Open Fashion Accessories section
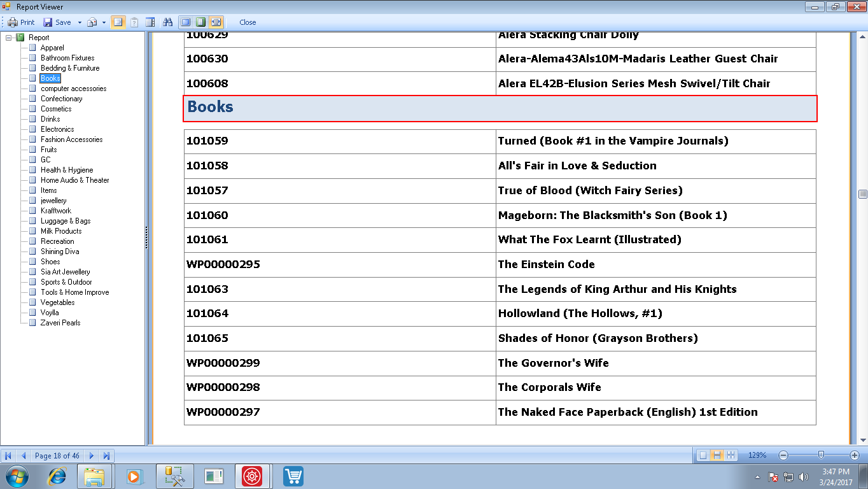This screenshot has width=868, height=489. pyautogui.click(x=71, y=139)
